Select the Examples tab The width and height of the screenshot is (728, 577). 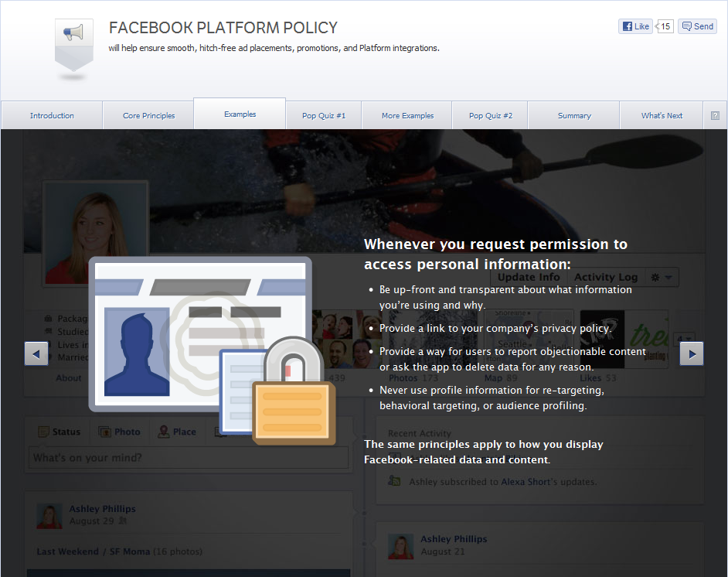pos(240,114)
